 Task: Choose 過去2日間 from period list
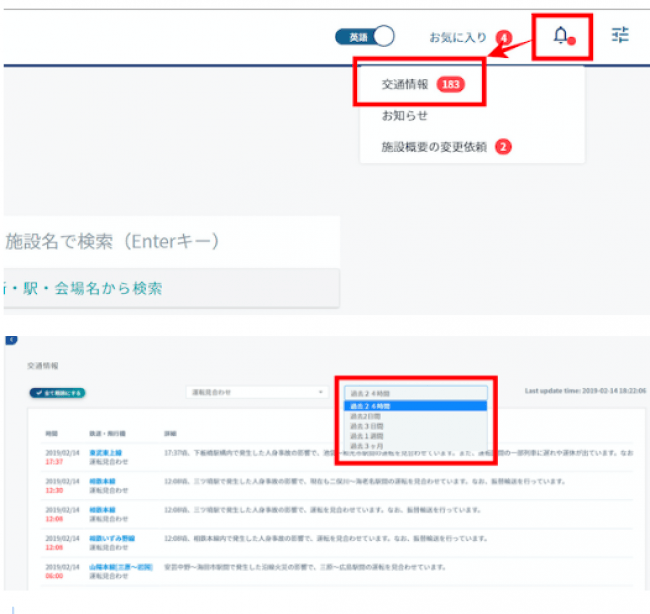point(416,416)
